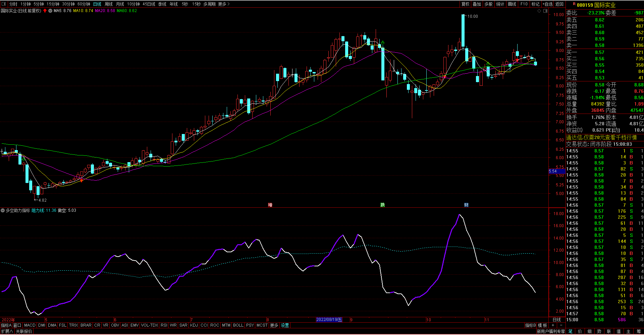Click the 叠加 overlay button
The image size is (644, 335).
click(x=477, y=4)
